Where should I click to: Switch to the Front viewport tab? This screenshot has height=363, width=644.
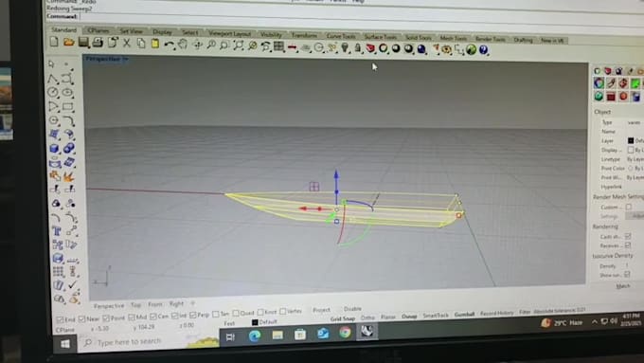pyautogui.click(x=155, y=304)
